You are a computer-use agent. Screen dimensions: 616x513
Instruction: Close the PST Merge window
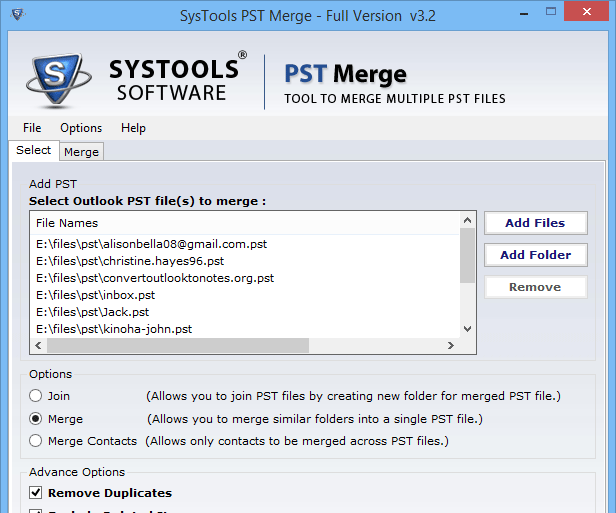point(587,11)
